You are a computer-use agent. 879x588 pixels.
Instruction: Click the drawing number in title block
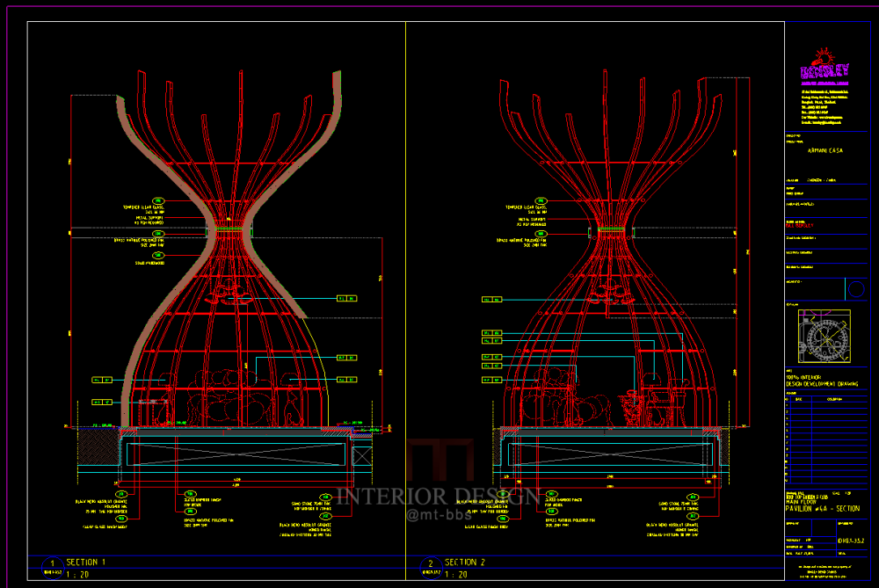coord(852,542)
